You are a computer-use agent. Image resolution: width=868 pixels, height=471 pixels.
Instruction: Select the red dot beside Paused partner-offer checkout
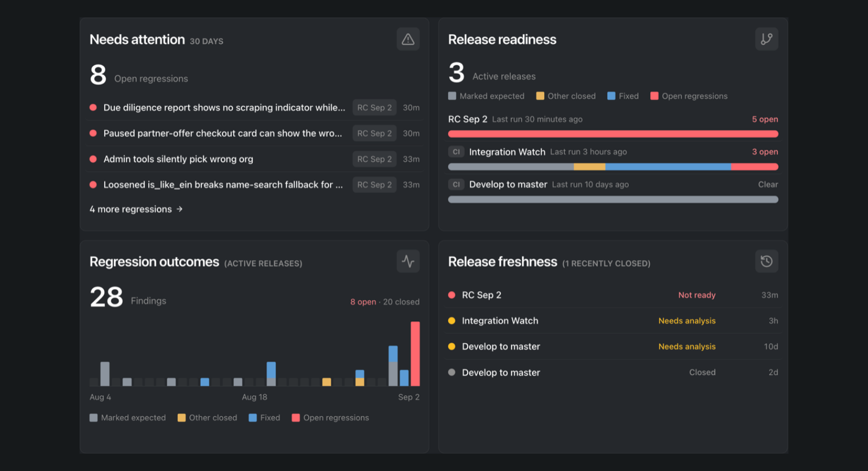point(93,133)
